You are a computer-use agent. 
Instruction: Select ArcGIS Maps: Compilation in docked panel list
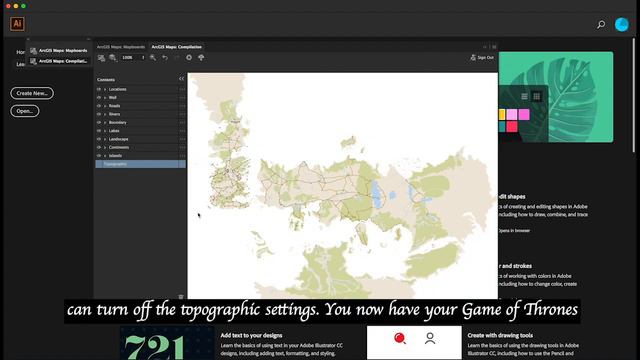60,61
